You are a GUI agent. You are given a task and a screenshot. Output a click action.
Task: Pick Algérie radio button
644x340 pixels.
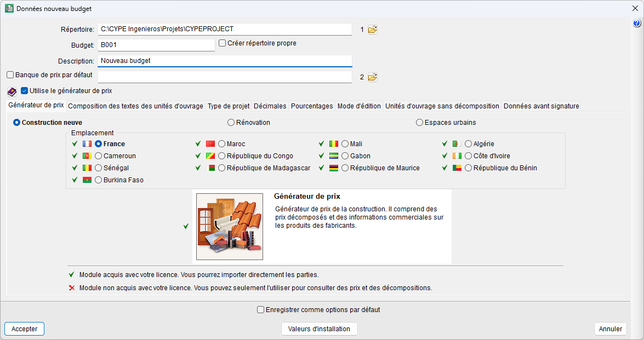pos(468,144)
